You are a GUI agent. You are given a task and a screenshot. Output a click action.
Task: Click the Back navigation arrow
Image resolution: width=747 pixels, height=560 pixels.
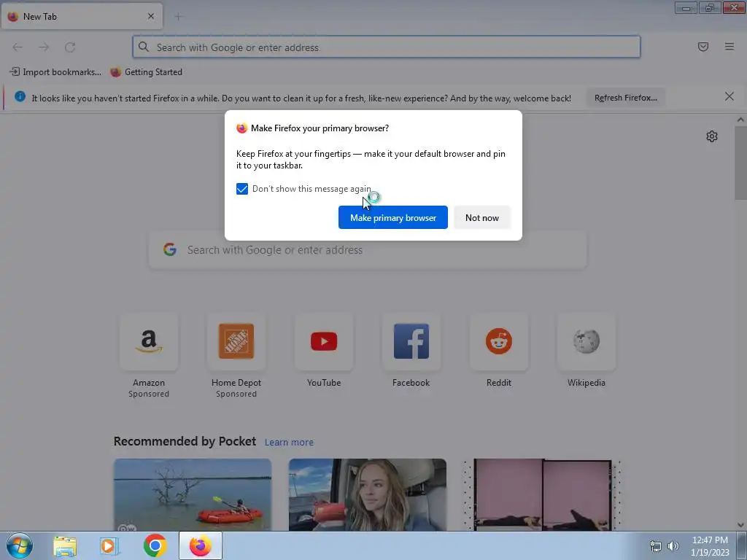(18, 47)
